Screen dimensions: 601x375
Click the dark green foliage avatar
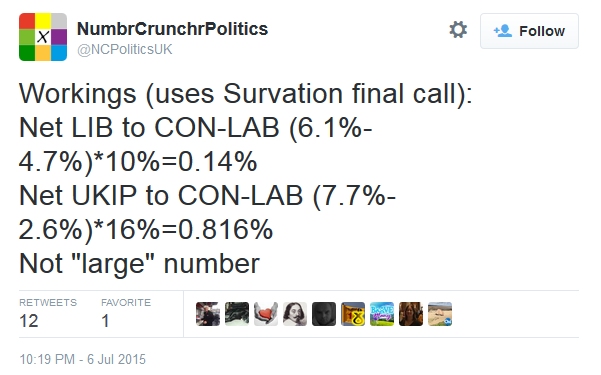coord(237,314)
